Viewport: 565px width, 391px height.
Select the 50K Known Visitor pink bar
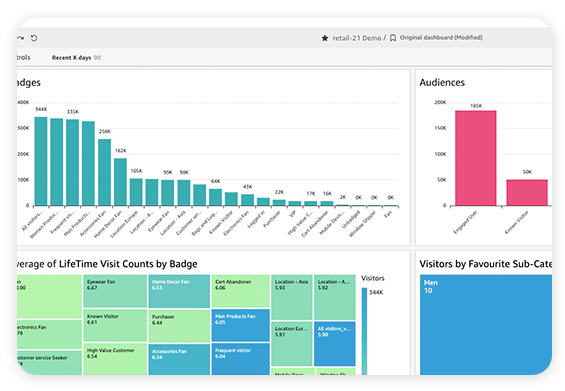(x=527, y=192)
